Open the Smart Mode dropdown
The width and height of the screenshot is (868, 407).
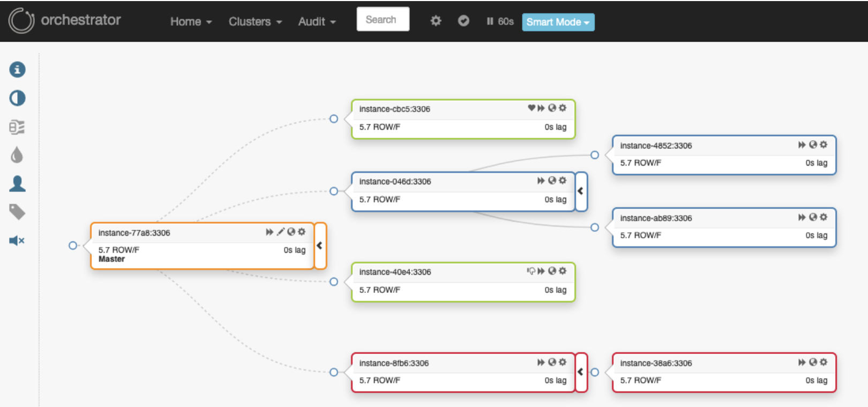pyautogui.click(x=558, y=22)
